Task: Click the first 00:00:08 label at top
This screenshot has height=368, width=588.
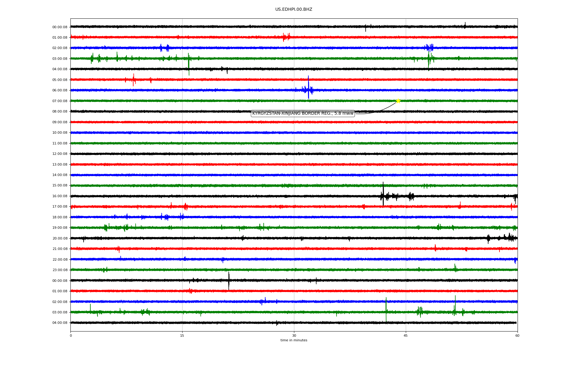Action: pyautogui.click(x=60, y=27)
